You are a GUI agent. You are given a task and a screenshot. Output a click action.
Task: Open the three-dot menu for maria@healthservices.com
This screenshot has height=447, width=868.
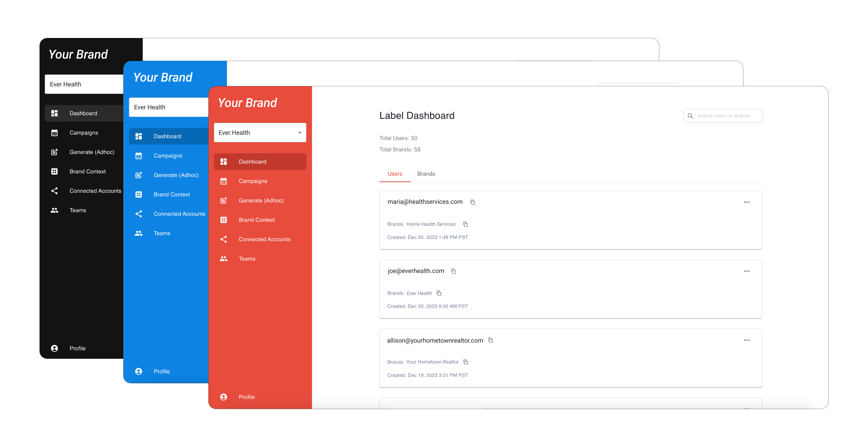pyautogui.click(x=747, y=202)
